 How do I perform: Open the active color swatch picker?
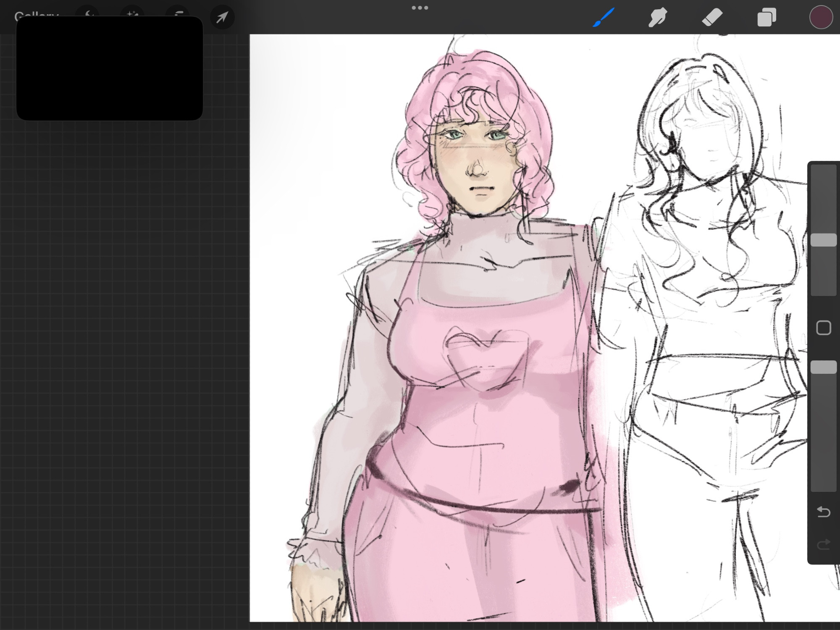tap(821, 18)
